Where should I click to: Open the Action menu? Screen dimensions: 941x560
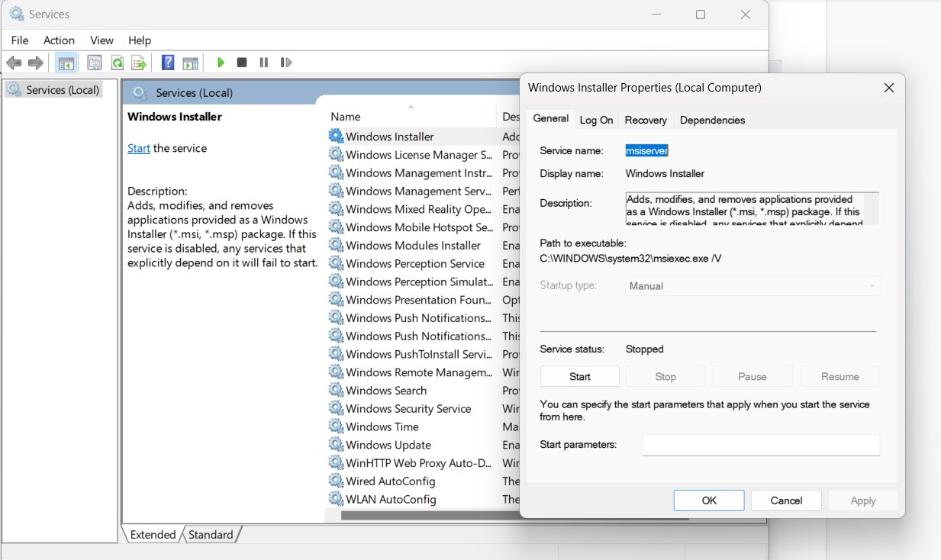(59, 40)
